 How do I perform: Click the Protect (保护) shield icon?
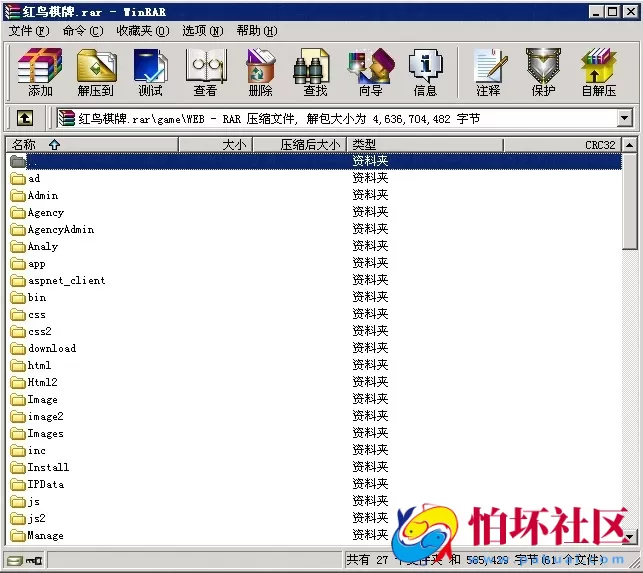[543, 73]
